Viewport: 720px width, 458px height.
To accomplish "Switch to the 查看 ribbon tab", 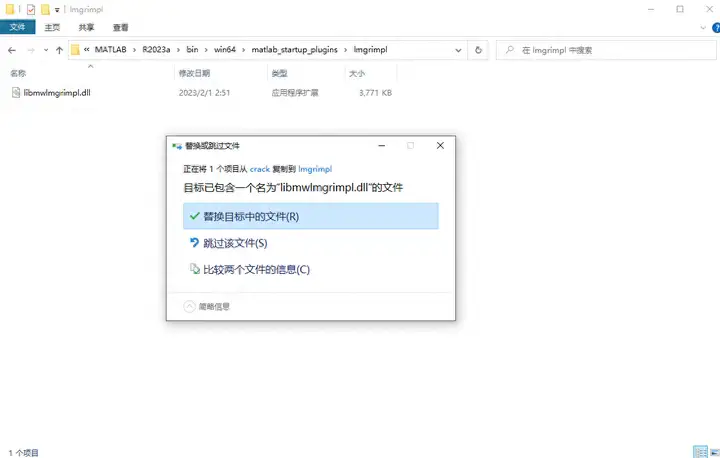I will tap(121, 28).
